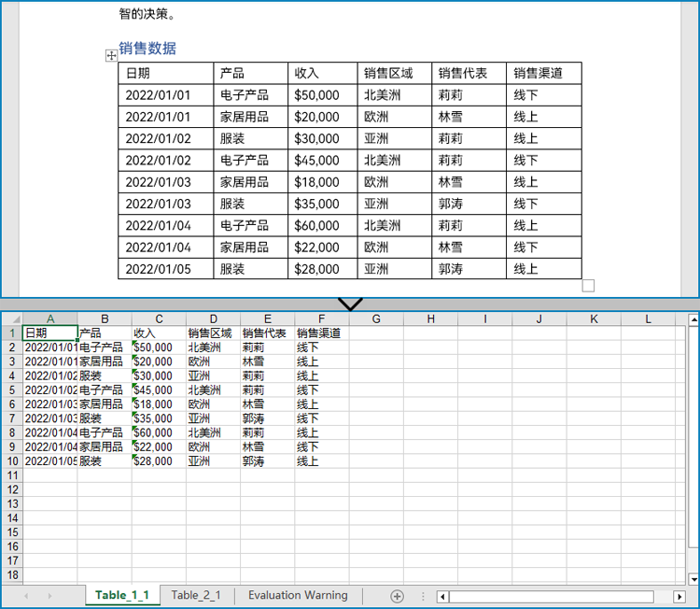Screen dimensions: 700x609
Task: Click the $18,000 cell in the Word table
Action: point(322,182)
